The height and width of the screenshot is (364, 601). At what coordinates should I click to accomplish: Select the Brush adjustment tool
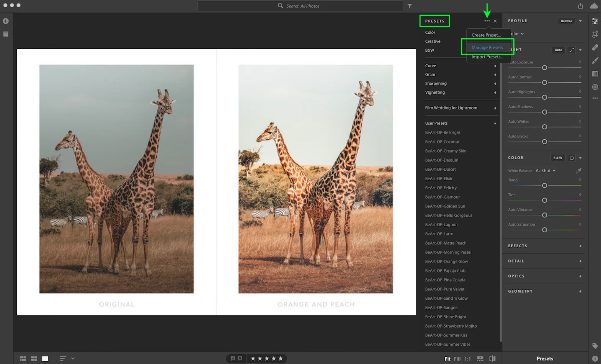coord(595,60)
